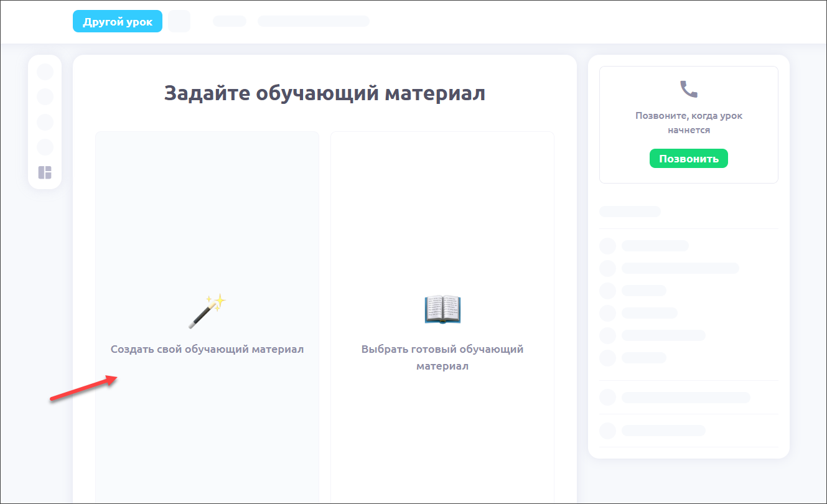
Task: Click the "Позвоните, когда урок начнется" text
Action: point(689,123)
